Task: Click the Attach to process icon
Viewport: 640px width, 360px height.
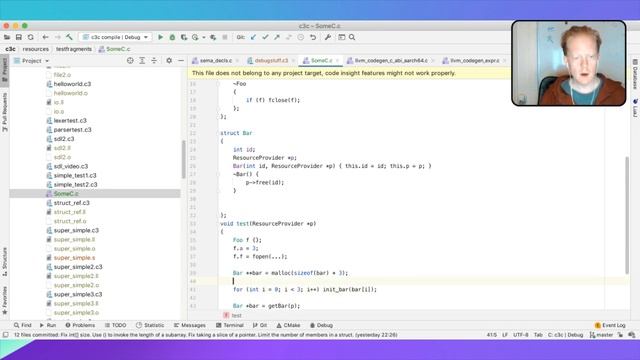Action: point(213,37)
